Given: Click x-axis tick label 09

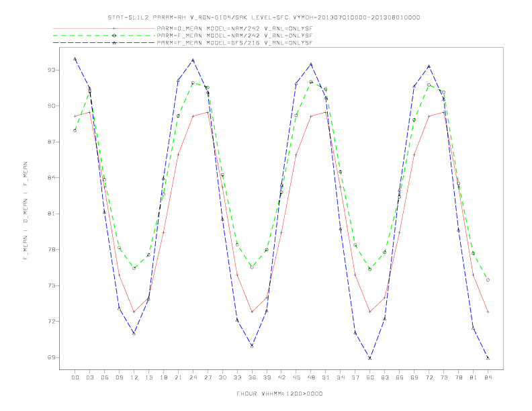Looking at the screenshot, I should pyautogui.click(x=119, y=377).
